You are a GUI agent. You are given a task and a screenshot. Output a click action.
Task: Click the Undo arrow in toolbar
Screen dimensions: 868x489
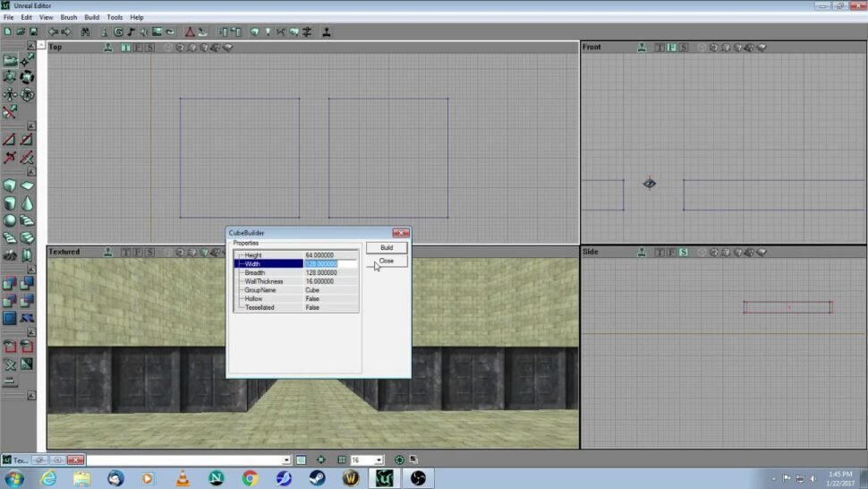click(x=53, y=32)
